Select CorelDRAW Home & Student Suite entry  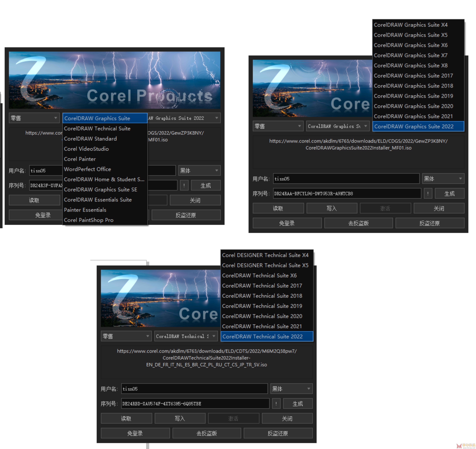pos(105,179)
